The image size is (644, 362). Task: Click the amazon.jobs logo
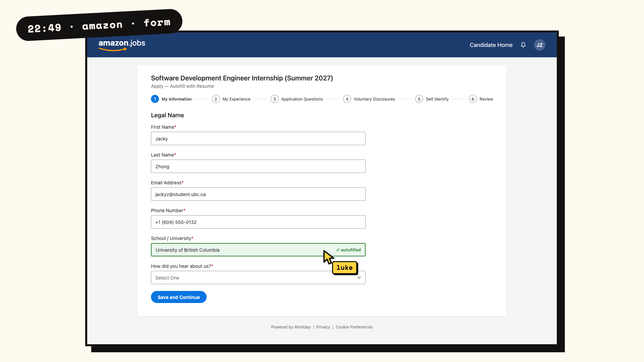122,45
